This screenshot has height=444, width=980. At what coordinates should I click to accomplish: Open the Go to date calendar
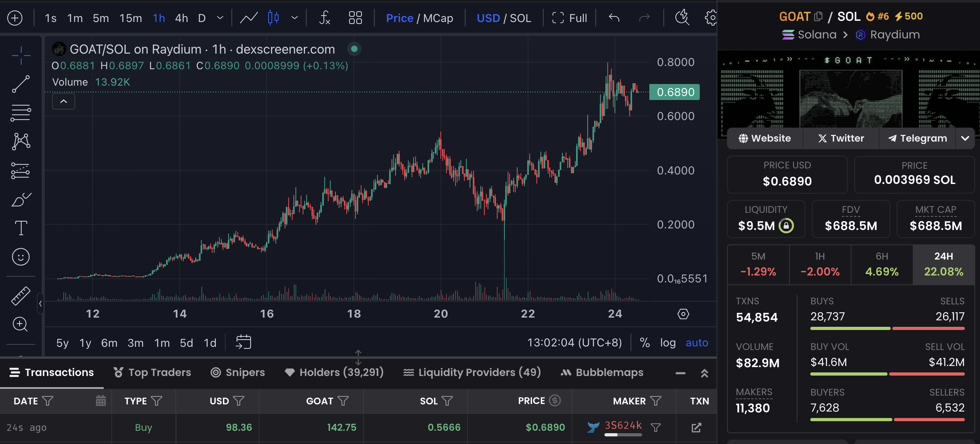pos(243,342)
